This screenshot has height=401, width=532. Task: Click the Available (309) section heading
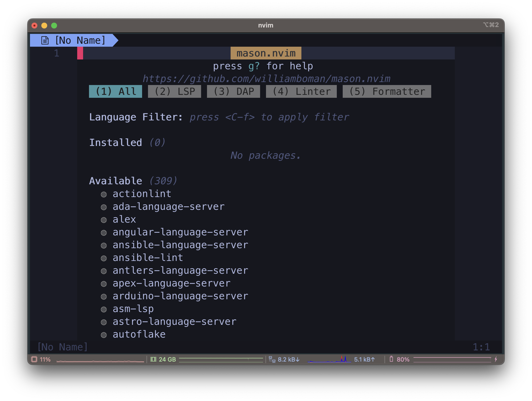pos(133,181)
